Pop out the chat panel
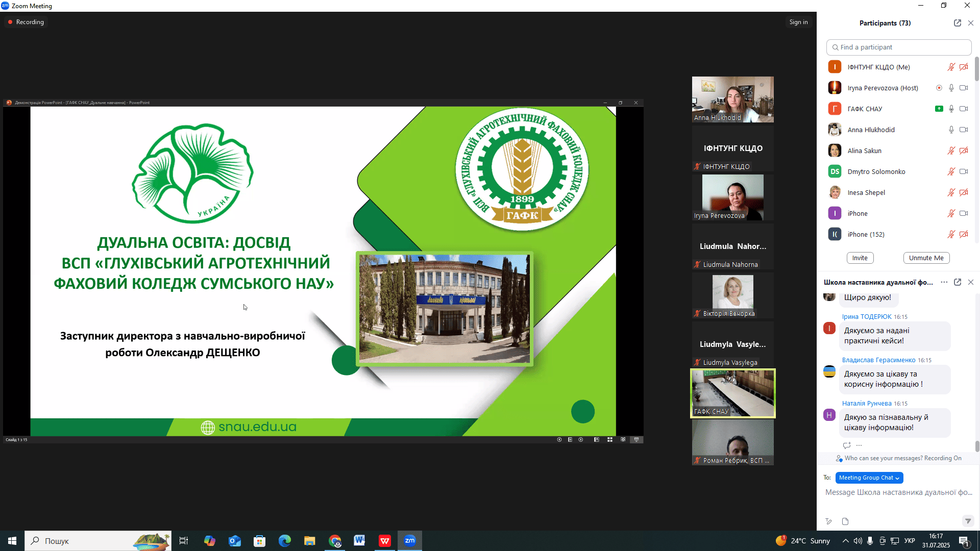Viewport: 980px width, 551px height. 958,282
